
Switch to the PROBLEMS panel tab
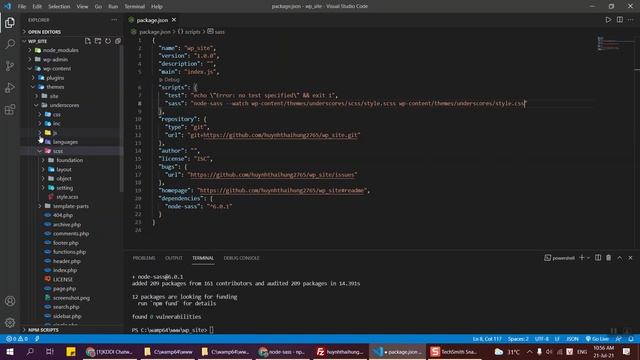144,258
